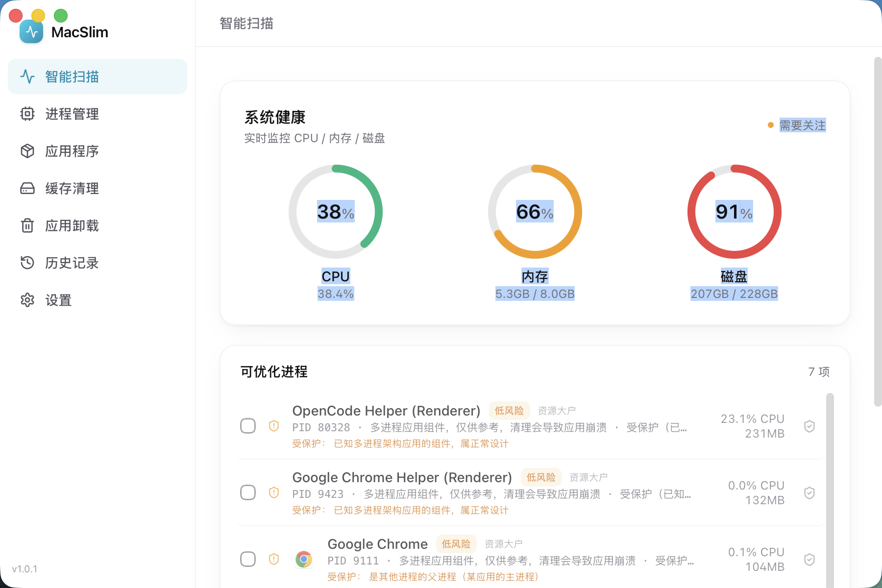Click protected shield-check icon for OpenCode Helper
This screenshot has width=882, height=588.
[x=809, y=426]
